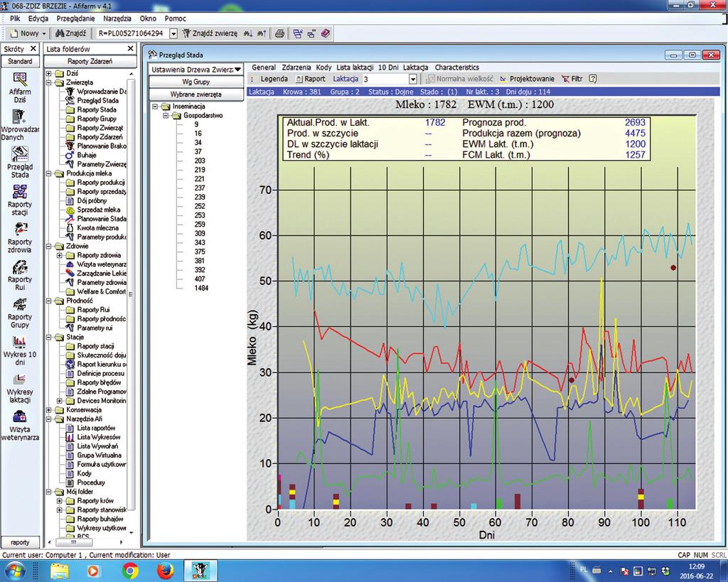Open the Wykres 10 dni shortcut icon
The width and height of the screenshot is (728, 582).
click(x=19, y=342)
